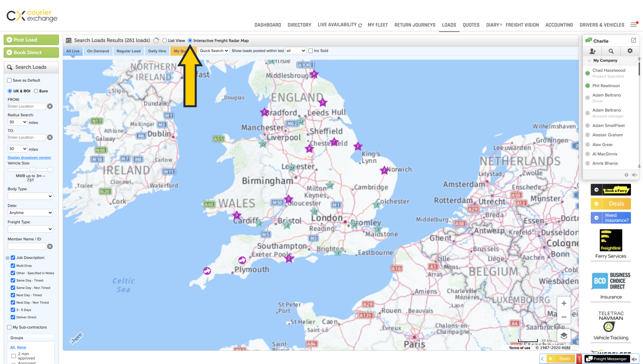The width and height of the screenshot is (643, 364).
Task: Open the Anytime date dropdown
Action: pos(30,212)
